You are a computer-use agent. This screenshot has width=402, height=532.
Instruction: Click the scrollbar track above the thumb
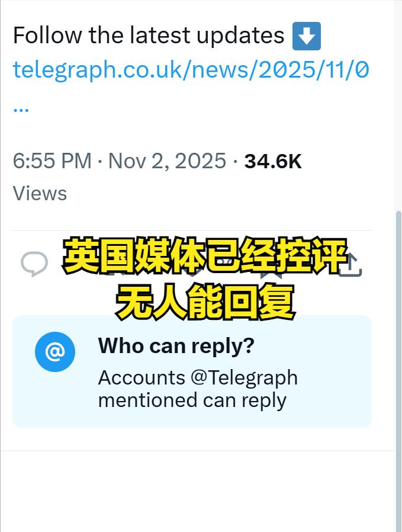pyautogui.click(x=398, y=105)
